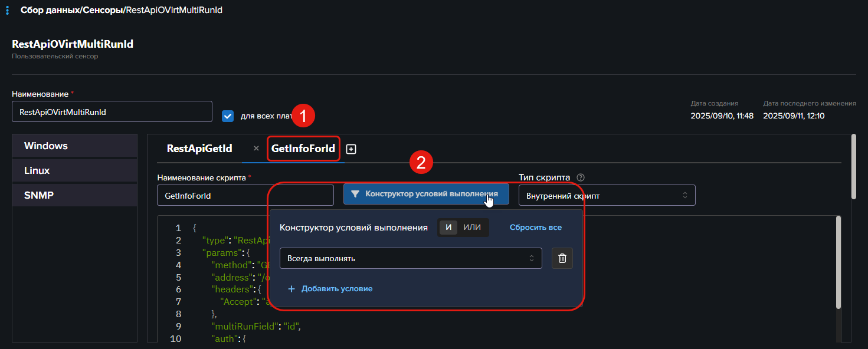
Task: Open the Всегда выполнять dropdown
Action: click(410, 258)
